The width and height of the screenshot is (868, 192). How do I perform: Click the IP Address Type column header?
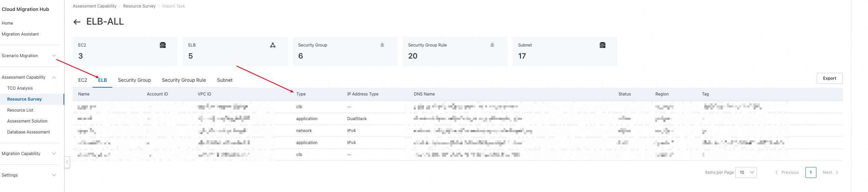click(x=363, y=94)
